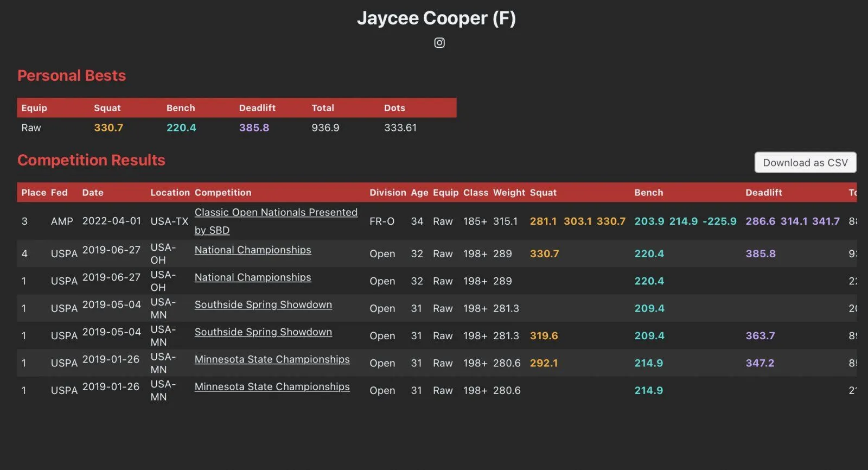Open Minnesota State Championships link with 292.1 squat
The width and height of the screenshot is (868, 470).
coord(272,359)
